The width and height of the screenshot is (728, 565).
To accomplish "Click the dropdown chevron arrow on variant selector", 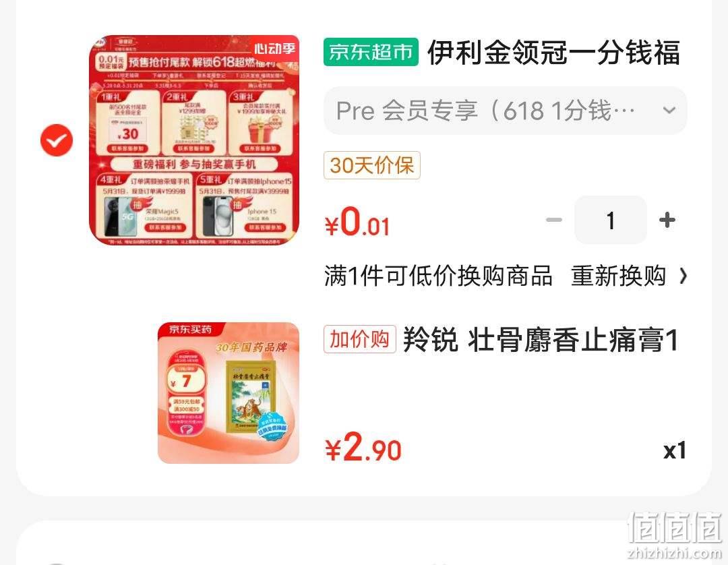I will tap(669, 111).
